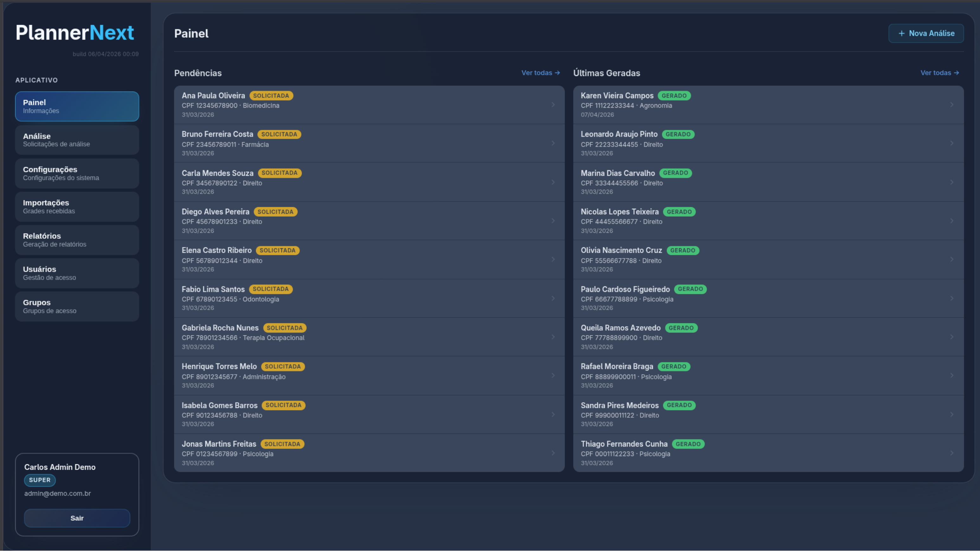Expand Nicolas Lopes Teixeira row chevron

point(952,221)
